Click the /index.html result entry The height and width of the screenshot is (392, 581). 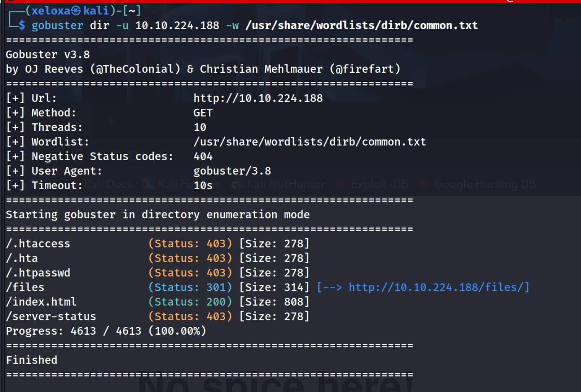tap(41, 302)
